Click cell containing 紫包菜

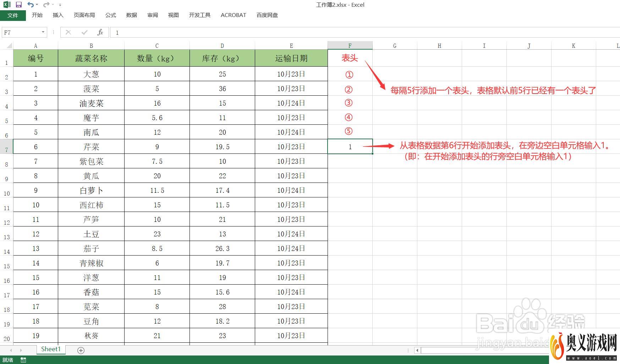(91, 161)
